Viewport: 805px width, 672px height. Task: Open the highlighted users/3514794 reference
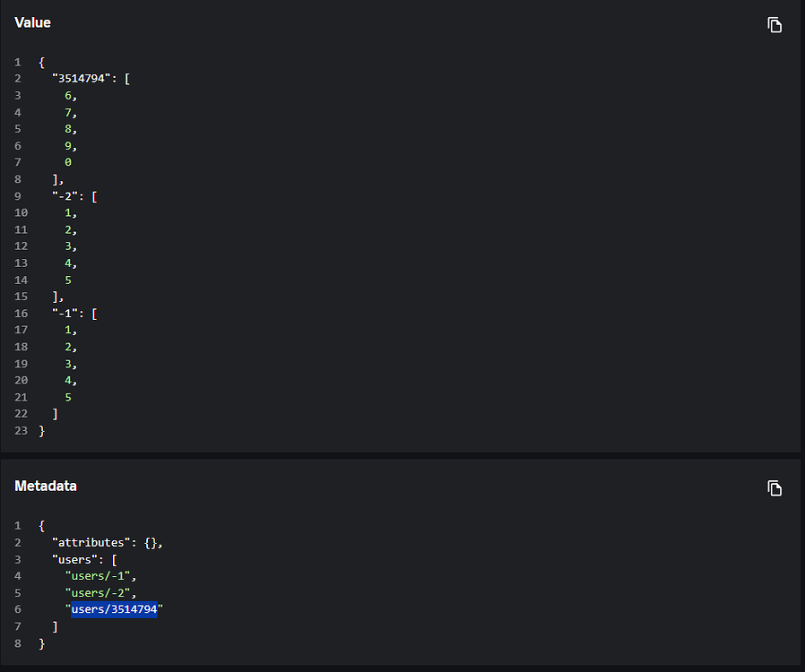pyautogui.click(x=113, y=608)
